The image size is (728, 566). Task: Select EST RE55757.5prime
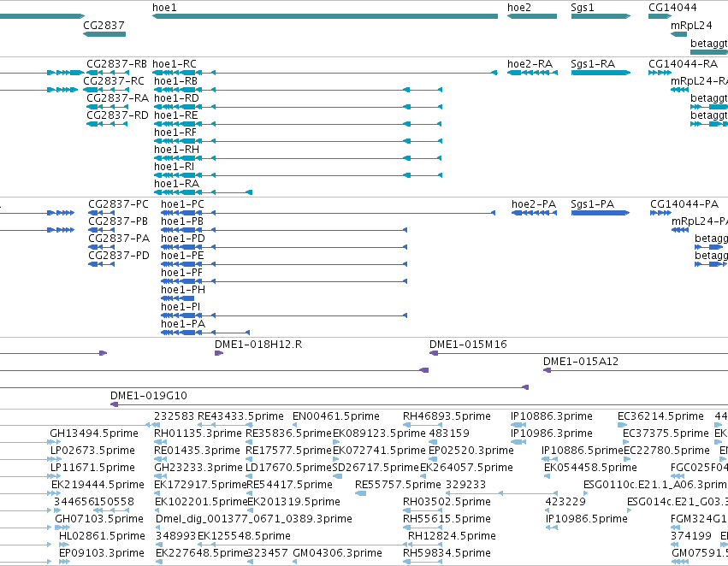pos(398,486)
